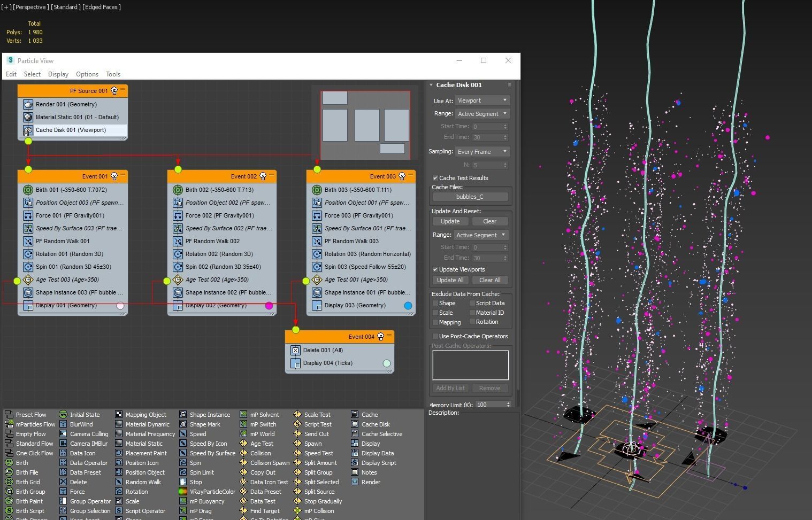Click Display 002 magenta color swatch
This screenshot has width=812, height=520.
click(269, 306)
